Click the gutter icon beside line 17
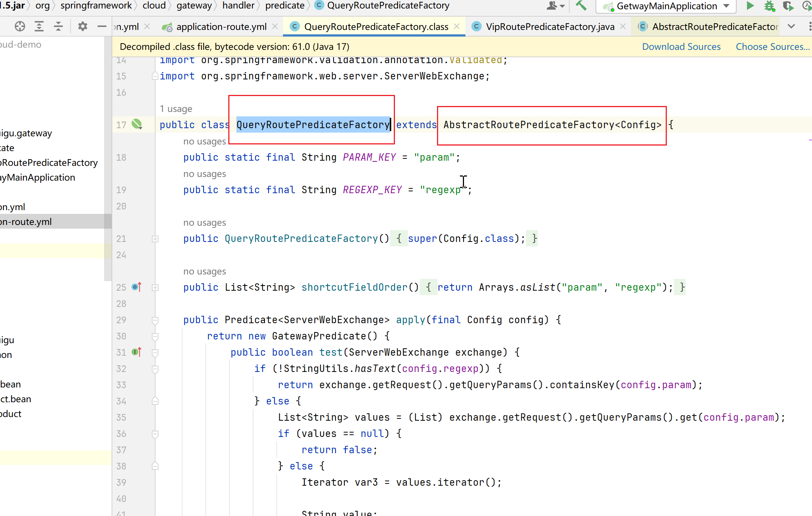The image size is (812, 516). pyautogui.click(x=137, y=124)
